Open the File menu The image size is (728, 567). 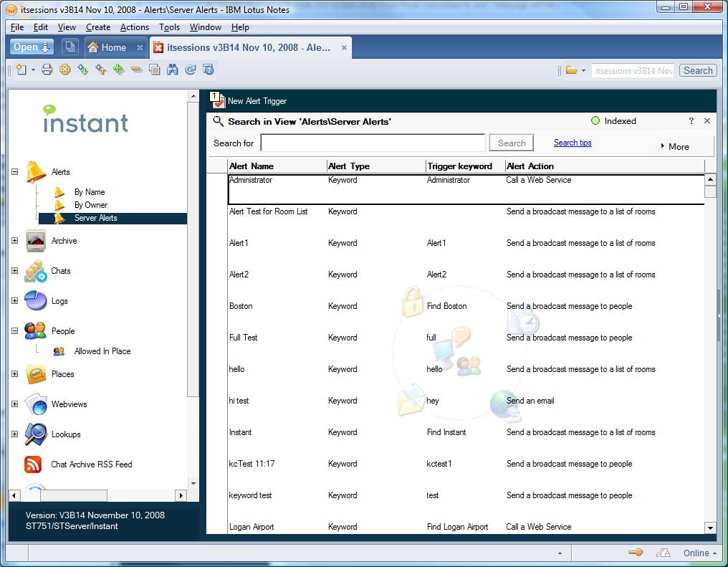(17, 27)
